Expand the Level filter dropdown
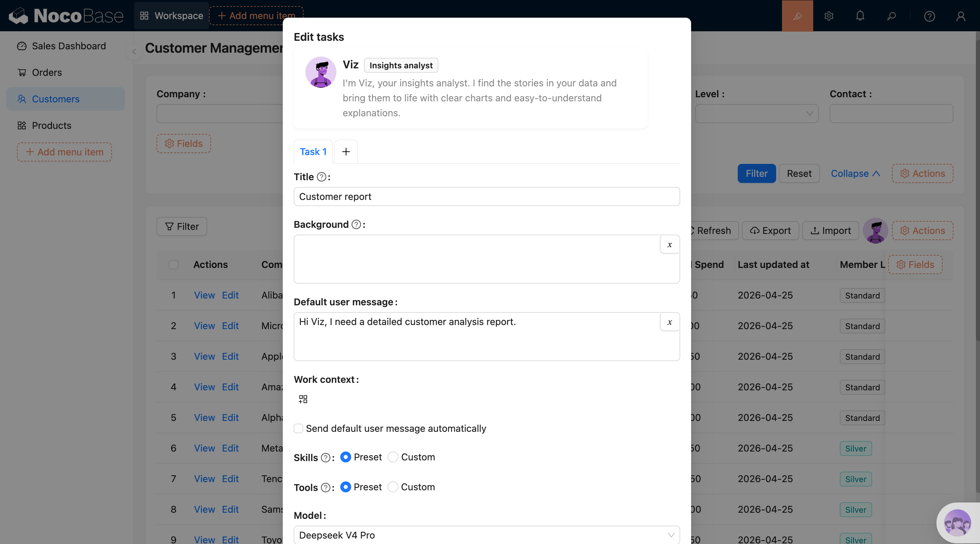Screen dimensions: 980x544 tap(756, 114)
